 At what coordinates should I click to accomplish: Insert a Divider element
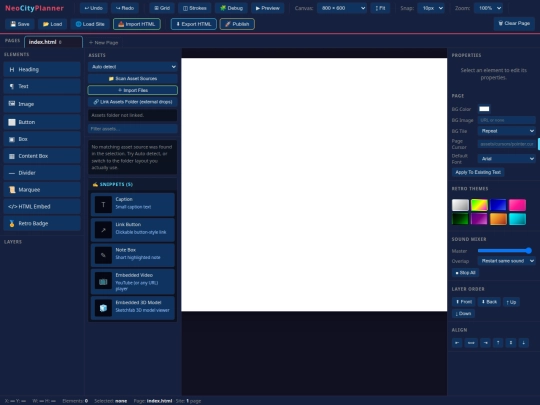[x=42, y=173]
